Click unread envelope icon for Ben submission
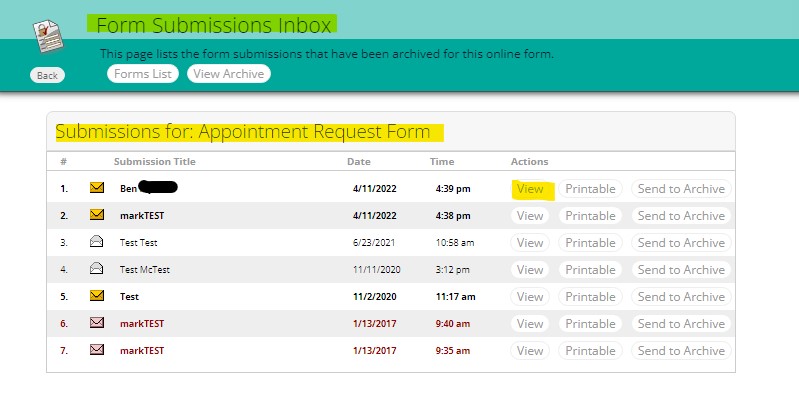 (97, 187)
